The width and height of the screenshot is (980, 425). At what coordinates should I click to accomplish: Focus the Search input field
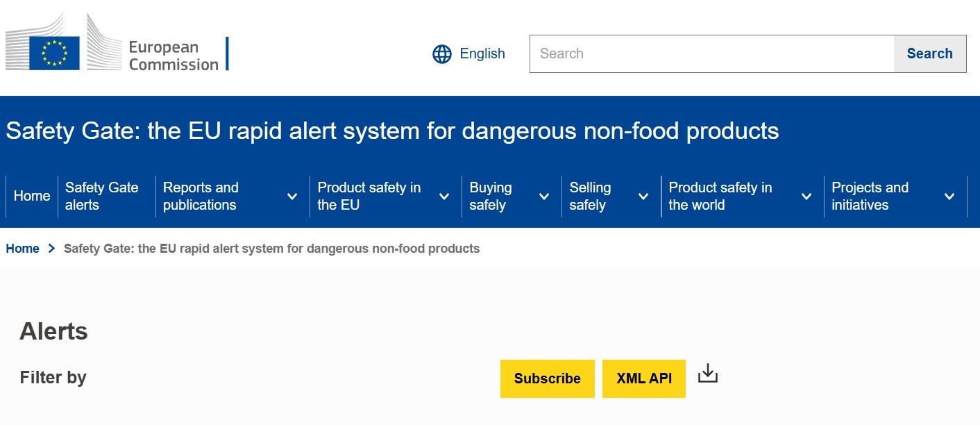coord(711,53)
